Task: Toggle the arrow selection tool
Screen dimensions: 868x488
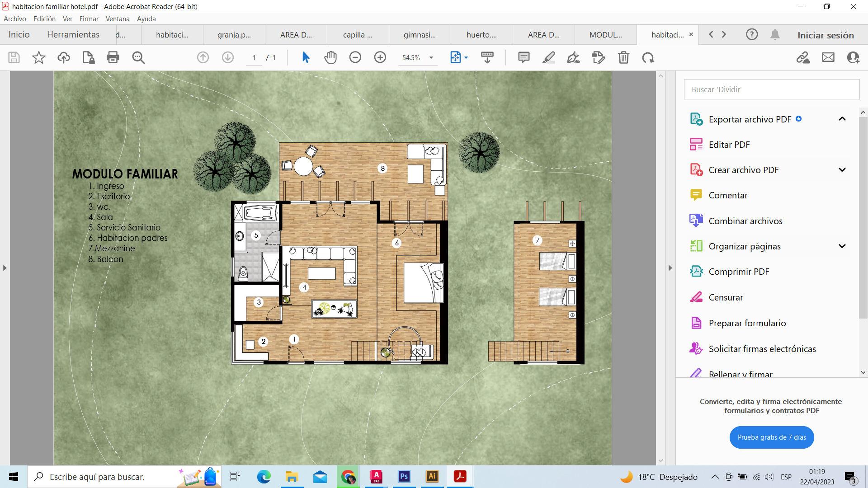Action: tap(306, 57)
